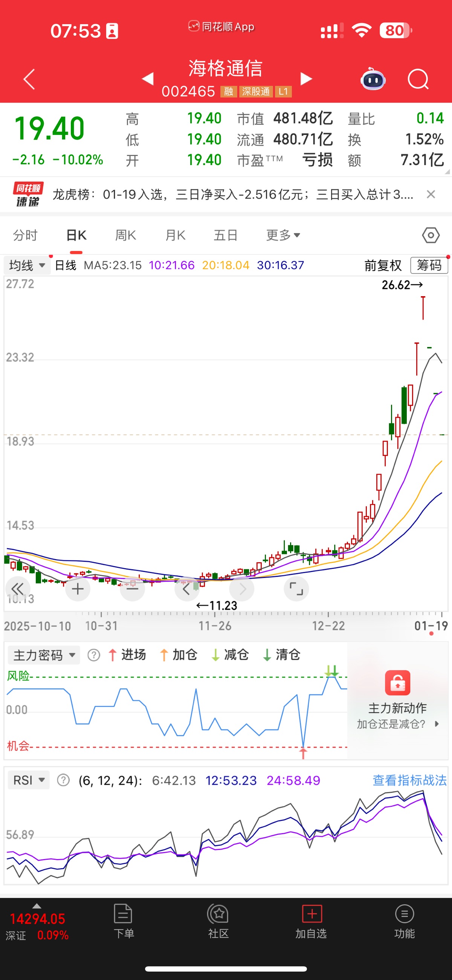This screenshot has height=980, width=452.
Task: Tap the L1 data level badge
Action: [283, 92]
